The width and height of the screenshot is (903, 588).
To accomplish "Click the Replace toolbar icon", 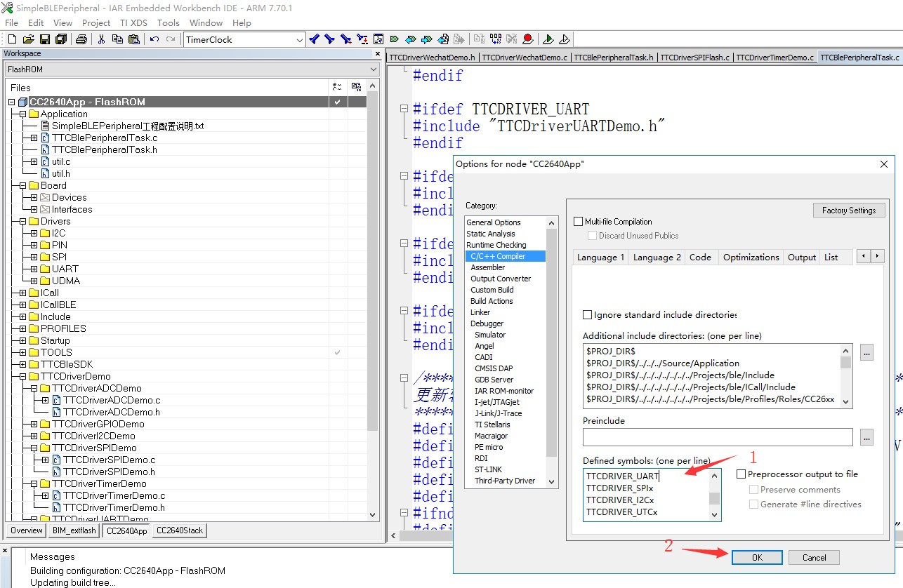I will pos(362,39).
